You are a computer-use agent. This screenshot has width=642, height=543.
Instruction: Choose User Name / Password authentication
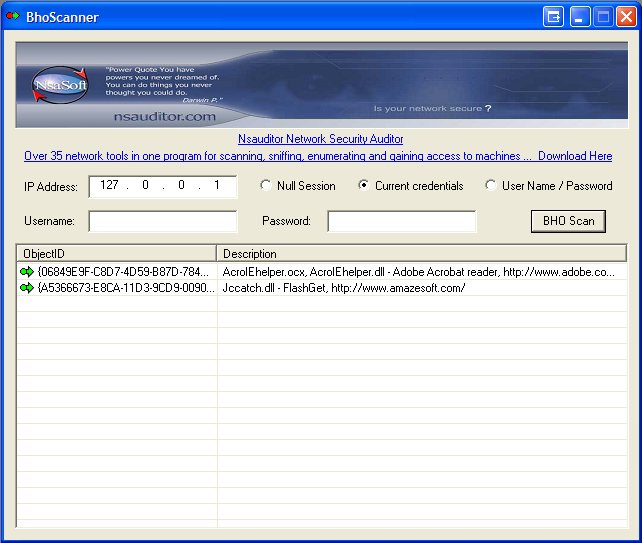point(491,186)
